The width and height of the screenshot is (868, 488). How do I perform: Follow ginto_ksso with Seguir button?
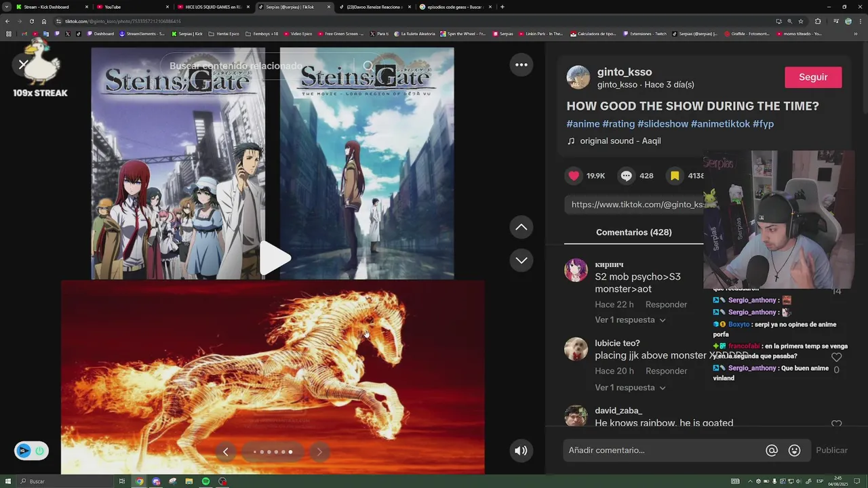click(x=813, y=77)
